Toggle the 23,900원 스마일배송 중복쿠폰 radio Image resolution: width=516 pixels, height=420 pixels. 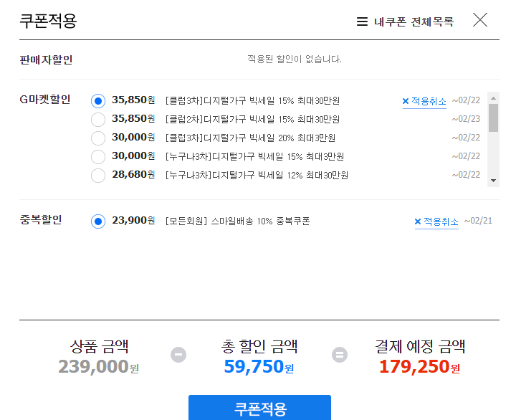pos(98,221)
